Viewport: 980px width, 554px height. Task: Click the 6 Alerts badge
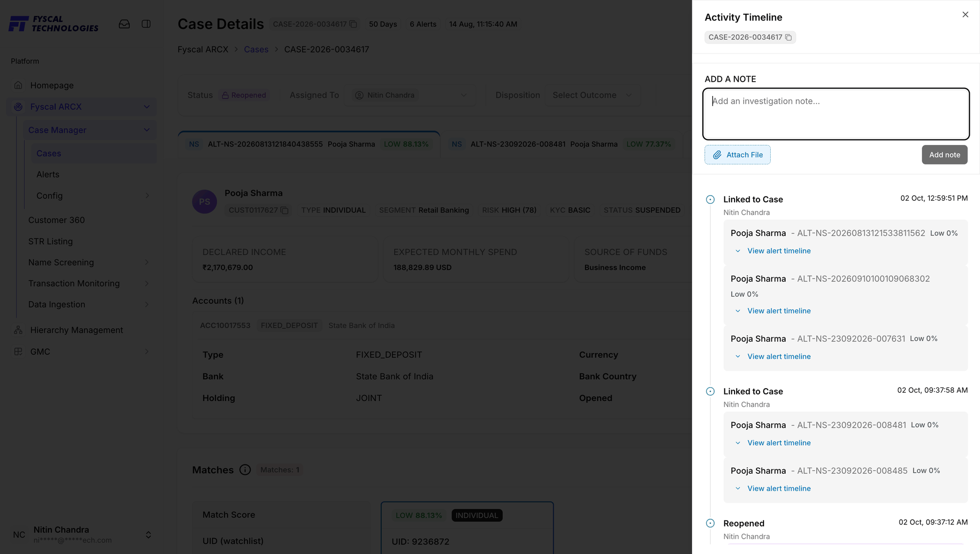point(423,24)
